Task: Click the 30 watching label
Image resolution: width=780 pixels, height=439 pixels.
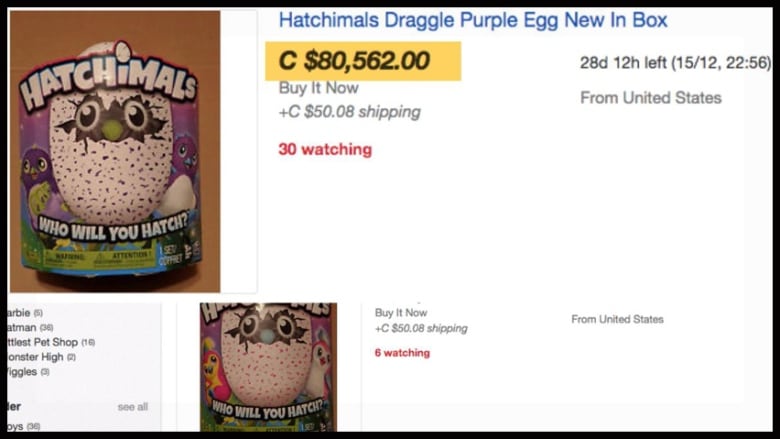Action: 325,149
